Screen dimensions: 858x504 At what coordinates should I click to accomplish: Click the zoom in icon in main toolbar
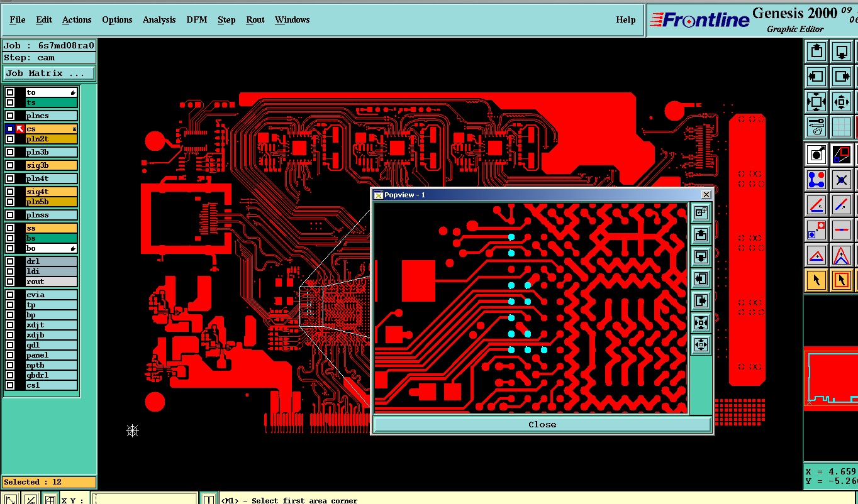pos(816,101)
